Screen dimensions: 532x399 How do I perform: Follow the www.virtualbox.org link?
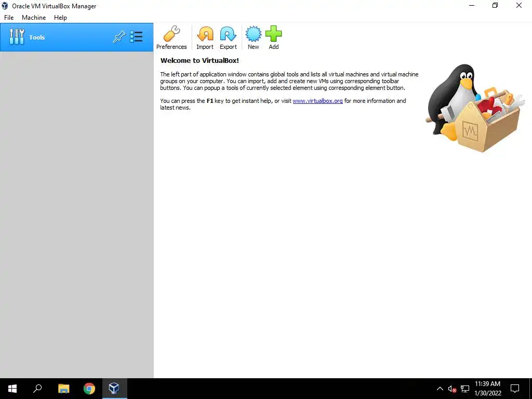click(x=317, y=101)
